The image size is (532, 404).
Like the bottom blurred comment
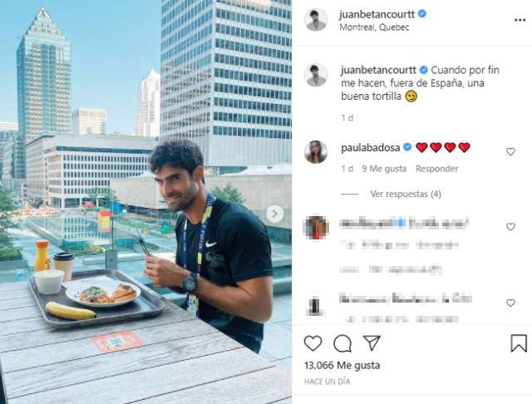pyautogui.click(x=510, y=303)
